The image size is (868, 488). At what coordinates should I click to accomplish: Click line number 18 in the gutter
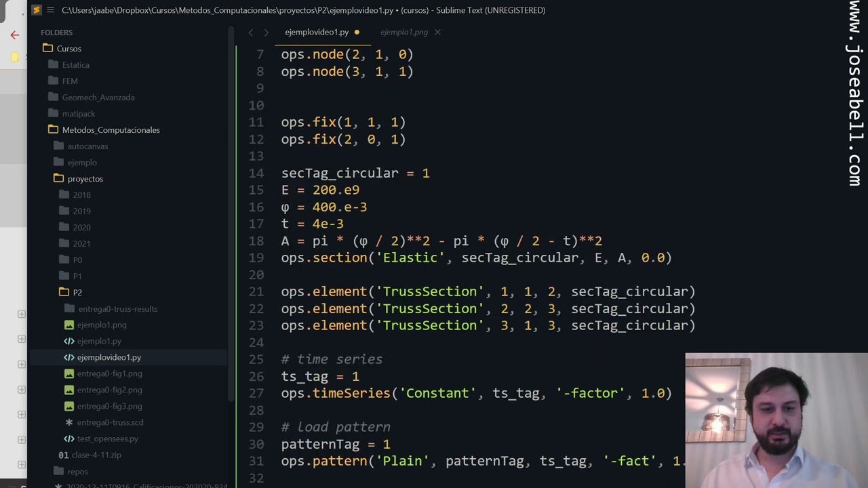coord(256,241)
